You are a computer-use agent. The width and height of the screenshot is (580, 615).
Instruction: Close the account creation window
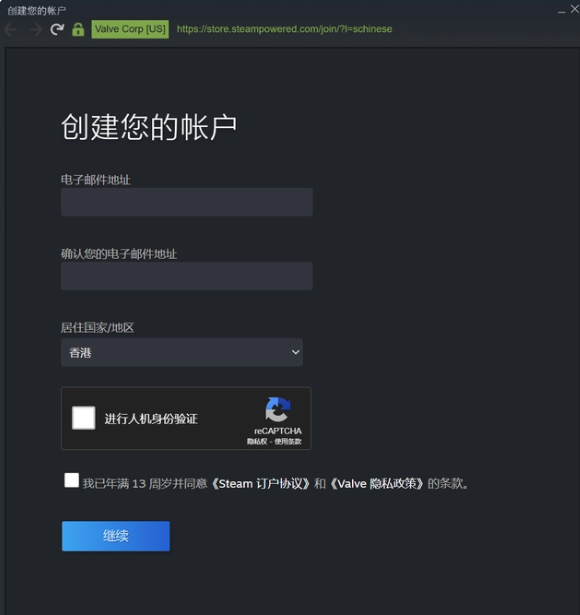tap(575, 9)
